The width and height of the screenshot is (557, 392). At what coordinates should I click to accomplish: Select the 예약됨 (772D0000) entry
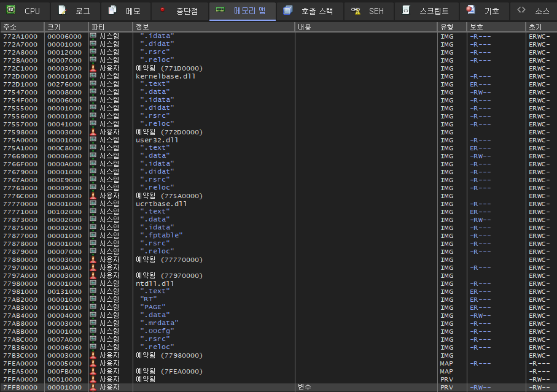click(169, 132)
